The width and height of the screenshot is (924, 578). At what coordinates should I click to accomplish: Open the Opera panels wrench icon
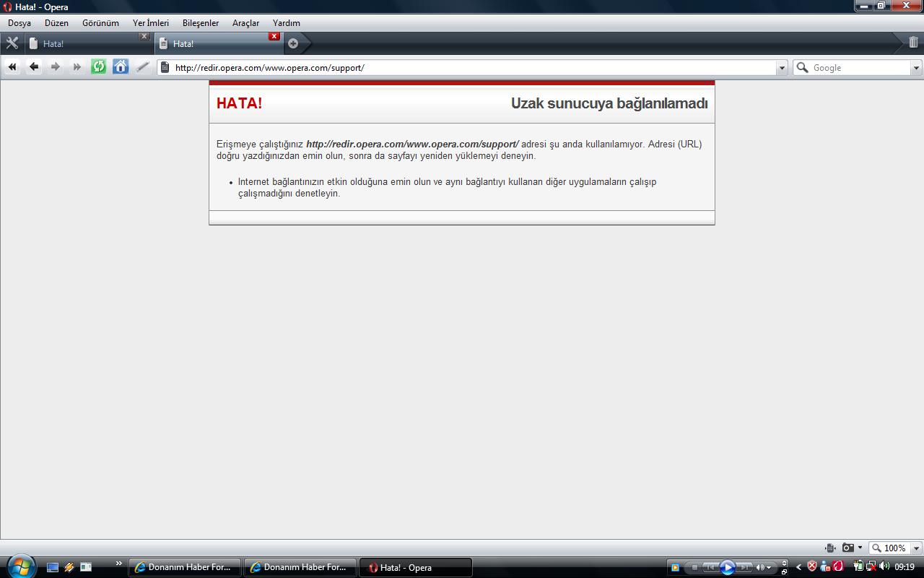[x=12, y=43]
